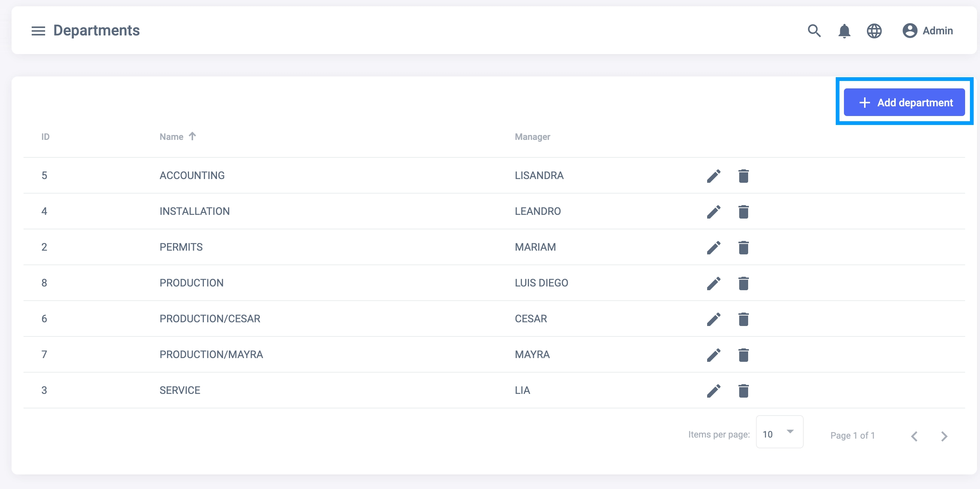Edit the SERVICE department
Viewport: 980px width, 489px height.
713,391
